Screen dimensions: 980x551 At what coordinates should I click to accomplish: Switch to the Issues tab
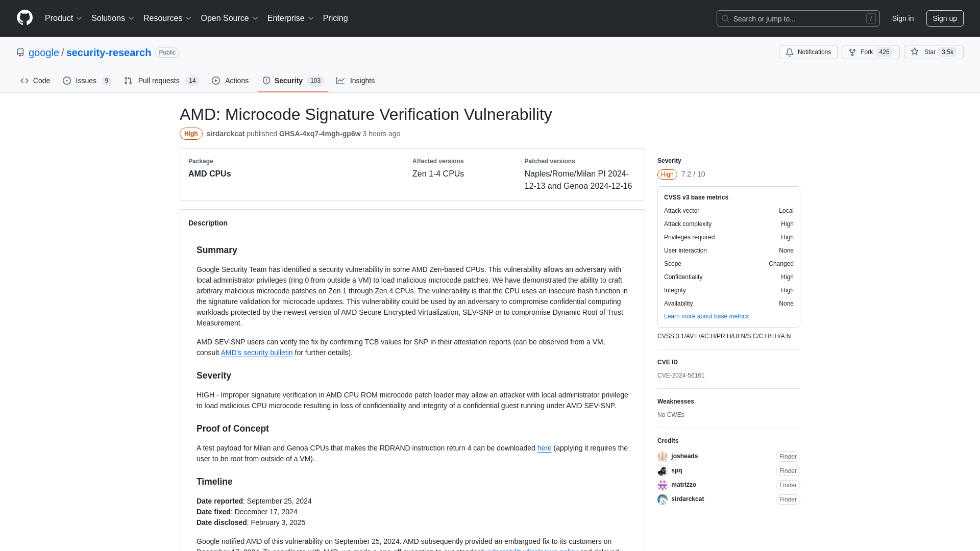pos(87,81)
